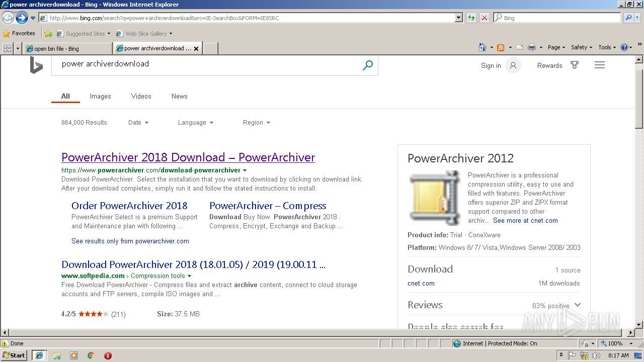This screenshot has width=644, height=362.
Task: Open the Quick Tabs grid icon
Action: click(x=7, y=48)
